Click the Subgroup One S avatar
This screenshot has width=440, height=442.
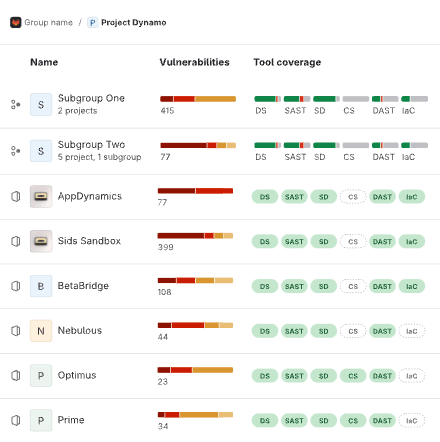(41, 104)
